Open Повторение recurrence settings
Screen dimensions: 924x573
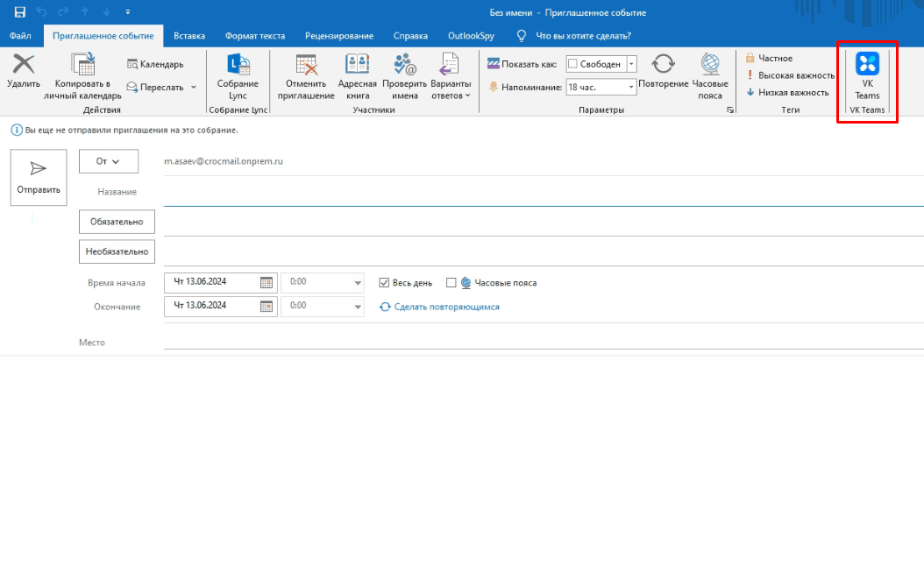pyautogui.click(x=664, y=64)
